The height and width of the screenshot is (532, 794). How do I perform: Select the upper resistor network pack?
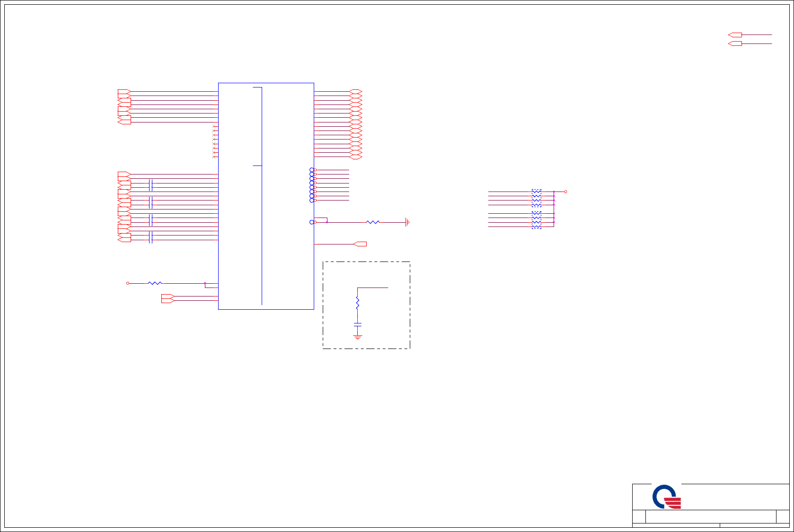[537, 198]
